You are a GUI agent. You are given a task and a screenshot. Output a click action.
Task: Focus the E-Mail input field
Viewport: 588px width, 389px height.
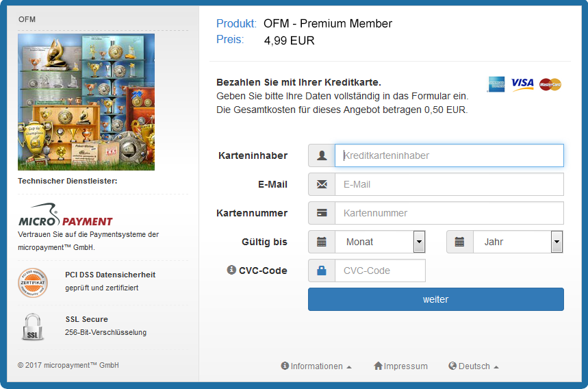click(449, 184)
